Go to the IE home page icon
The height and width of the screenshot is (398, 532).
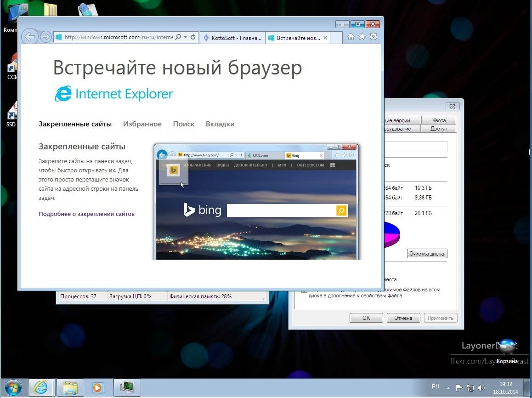coord(351,37)
